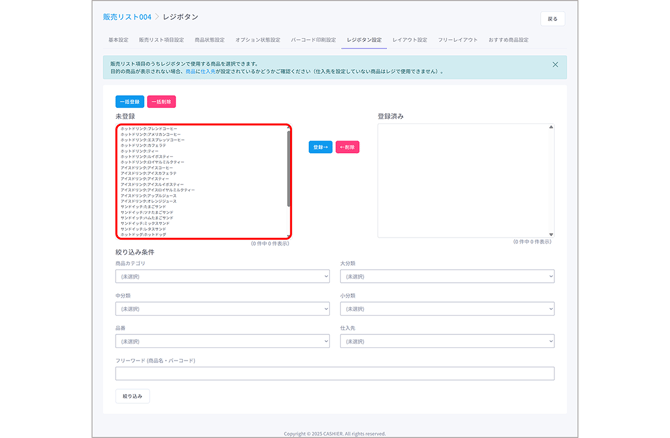
Task: Select the おすすめ商品設定 tab
Action: (x=508, y=40)
